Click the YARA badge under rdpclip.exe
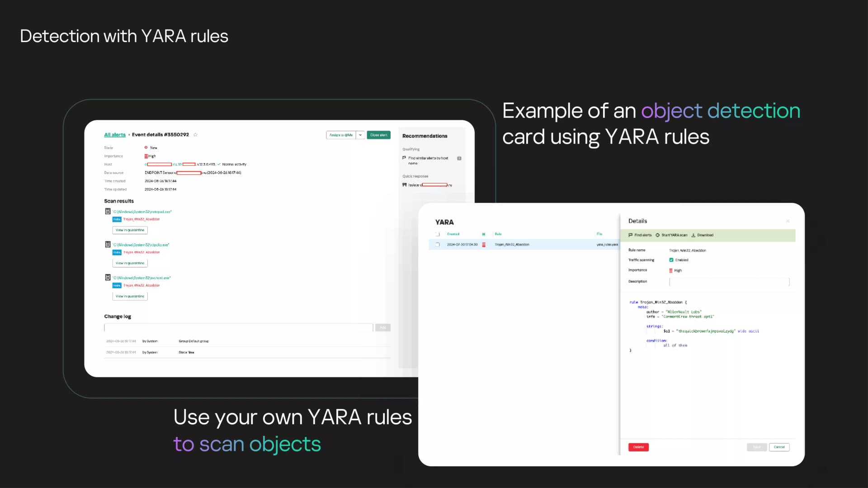Viewport: 868px width, 488px height. (117, 252)
